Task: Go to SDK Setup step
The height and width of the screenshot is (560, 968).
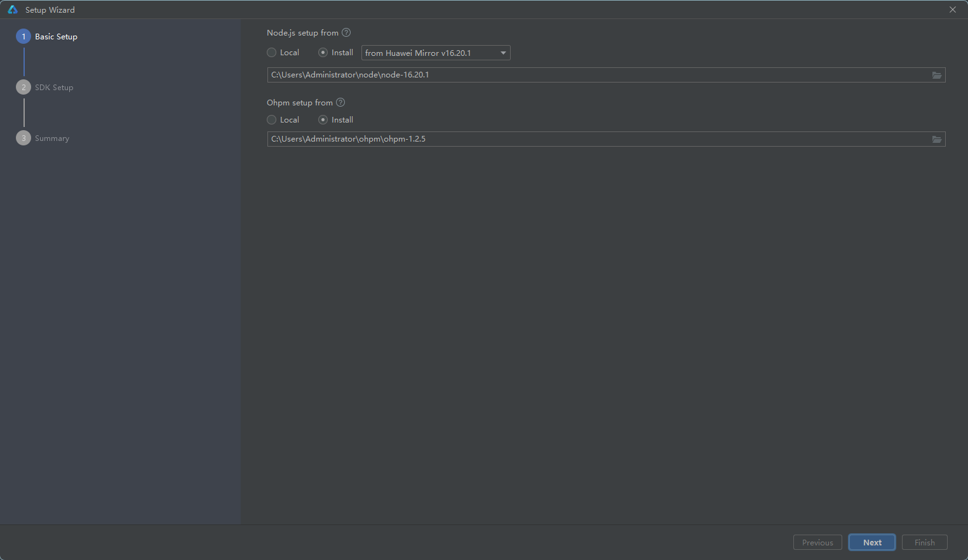Action: (45, 88)
